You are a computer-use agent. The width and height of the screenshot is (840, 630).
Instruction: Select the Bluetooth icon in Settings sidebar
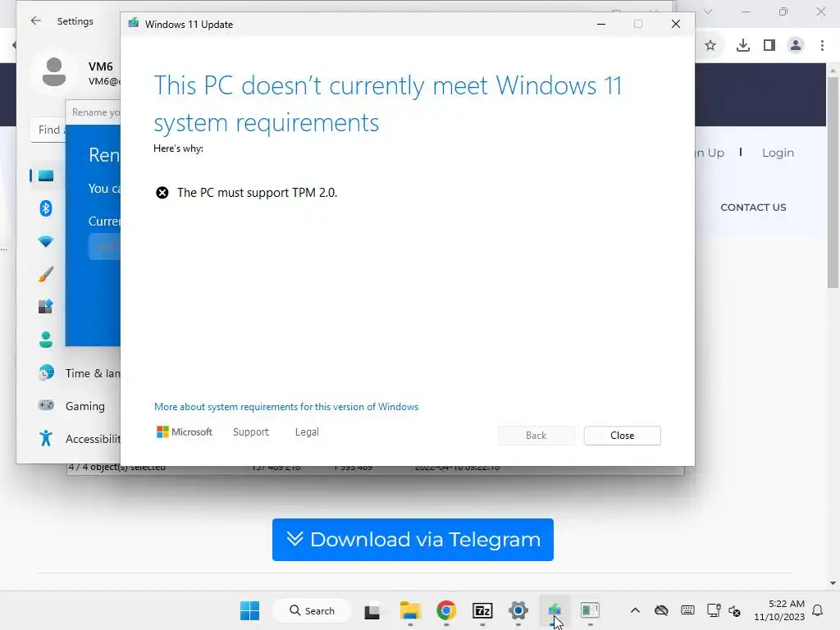pos(46,208)
